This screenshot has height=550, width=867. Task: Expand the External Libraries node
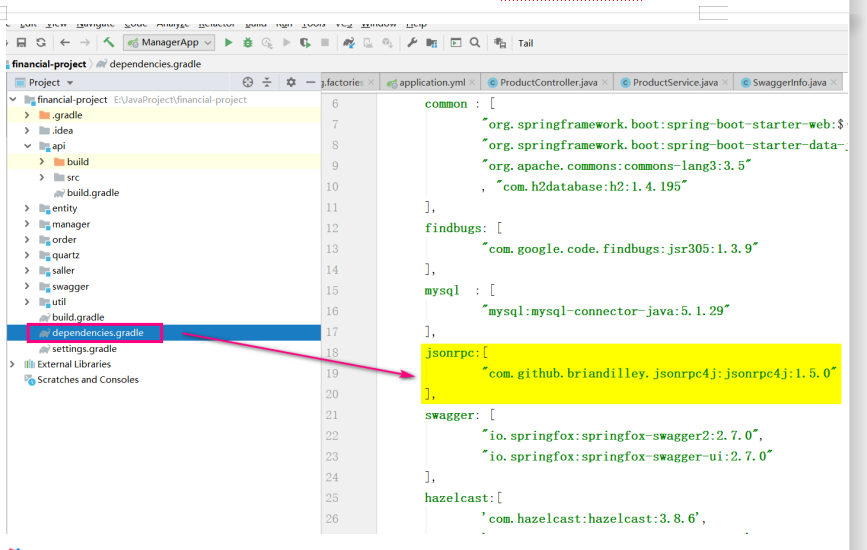pos(13,364)
